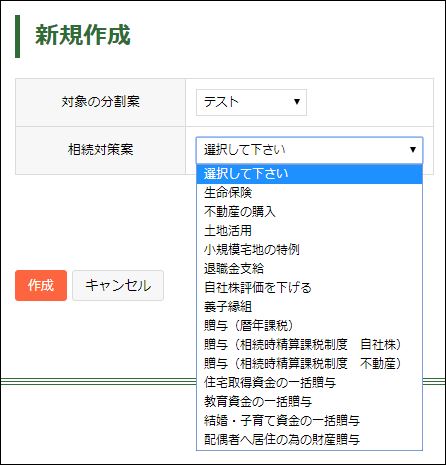
Task: Pick 小規模宅地の特例 option
Action: [x=309, y=250]
